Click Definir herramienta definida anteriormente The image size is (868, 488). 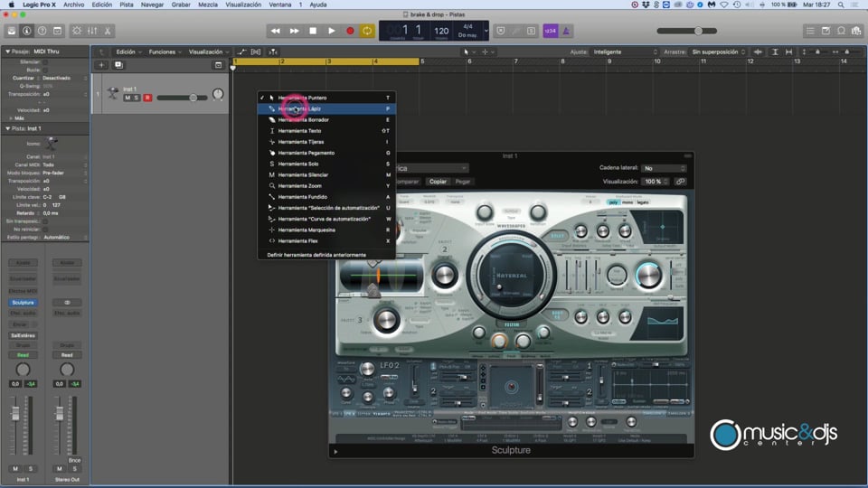click(316, 255)
